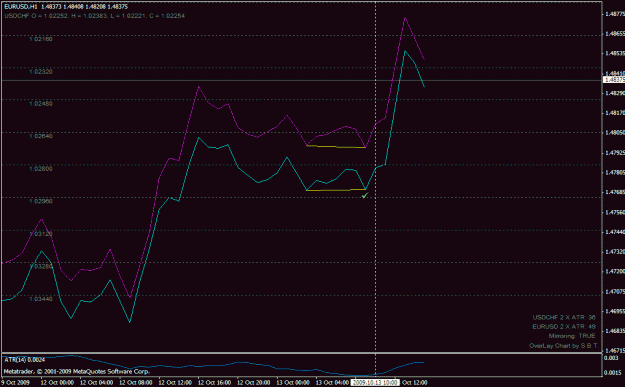Click the right-axis price 1.47805
The width and height of the screenshot is (625, 387).
(x=615, y=173)
